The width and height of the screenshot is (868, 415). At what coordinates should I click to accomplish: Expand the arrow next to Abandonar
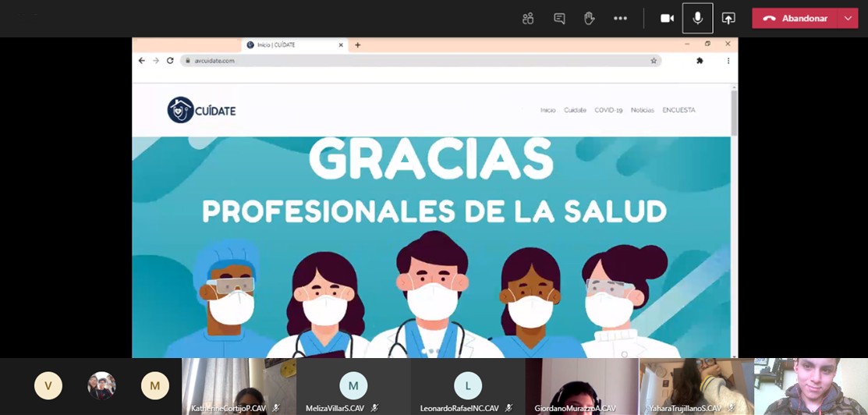848,18
